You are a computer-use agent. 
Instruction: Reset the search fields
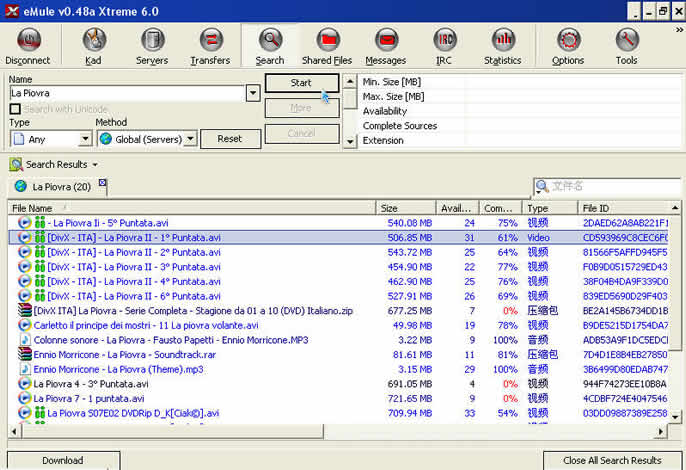(230, 139)
